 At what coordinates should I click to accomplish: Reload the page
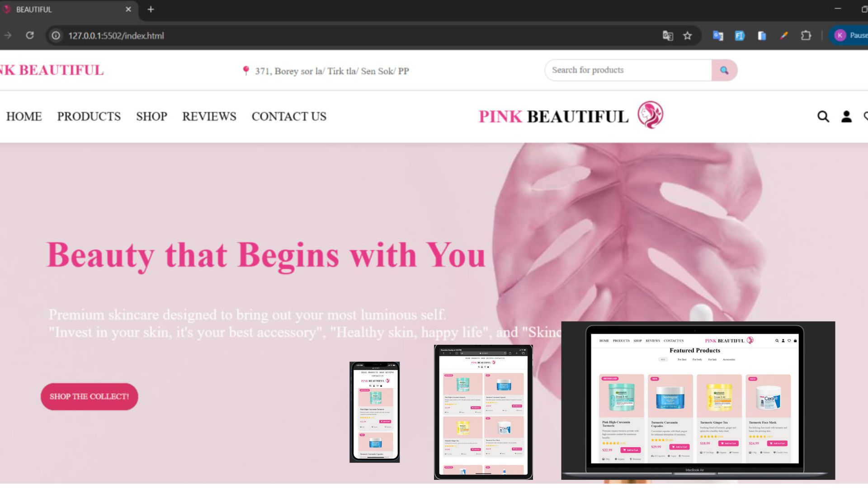point(30,35)
